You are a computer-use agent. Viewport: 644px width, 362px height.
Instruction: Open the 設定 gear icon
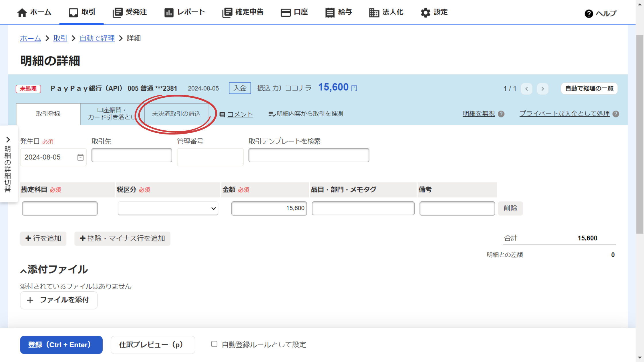click(x=425, y=13)
